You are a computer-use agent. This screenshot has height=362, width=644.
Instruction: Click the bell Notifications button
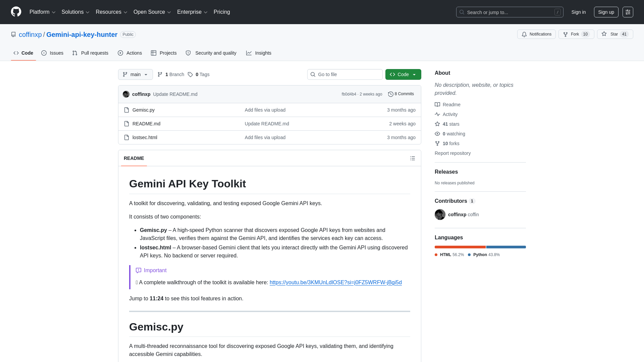click(x=536, y=34)
